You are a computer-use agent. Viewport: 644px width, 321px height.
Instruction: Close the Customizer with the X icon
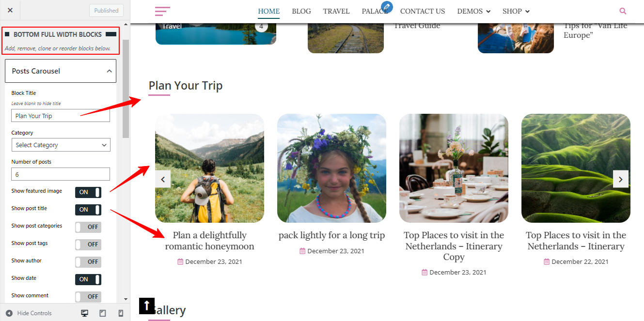point(10,10)
